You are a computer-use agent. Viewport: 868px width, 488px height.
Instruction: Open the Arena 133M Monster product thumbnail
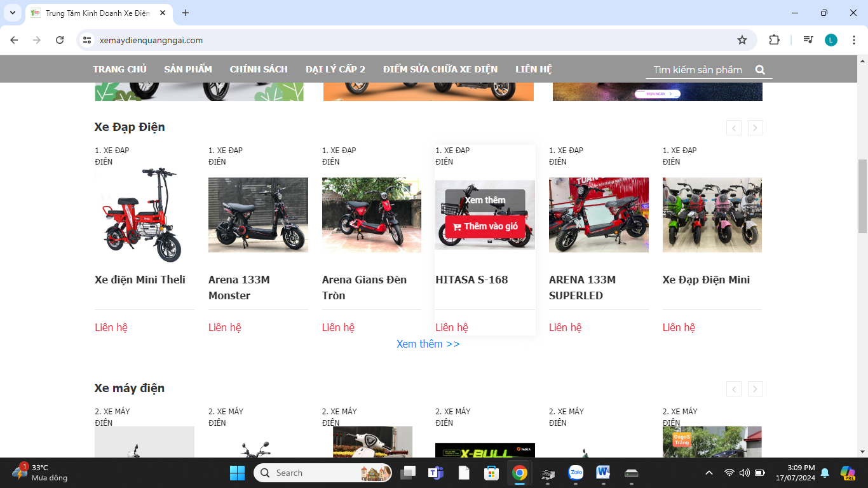pyautogui.click(x=258, y=215)
